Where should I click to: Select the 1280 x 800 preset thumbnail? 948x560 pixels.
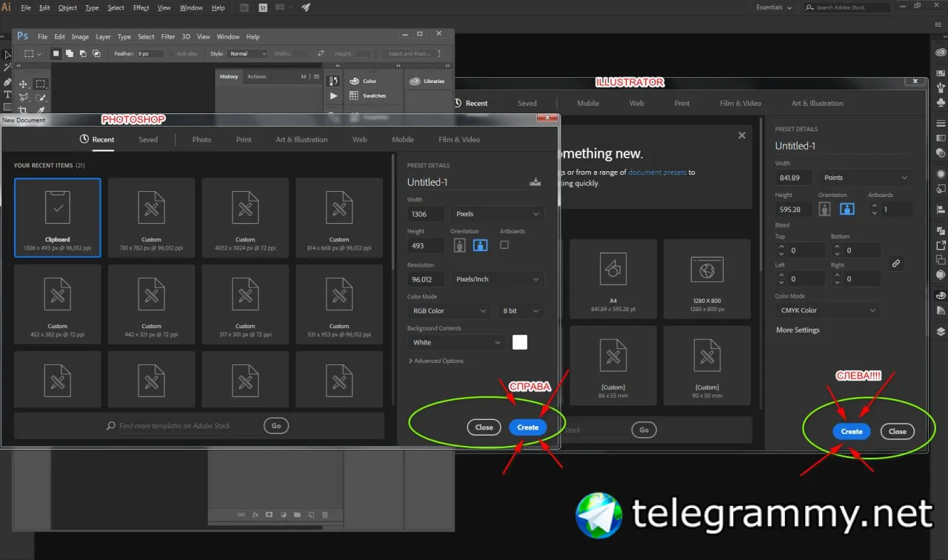tap(707, 279)
